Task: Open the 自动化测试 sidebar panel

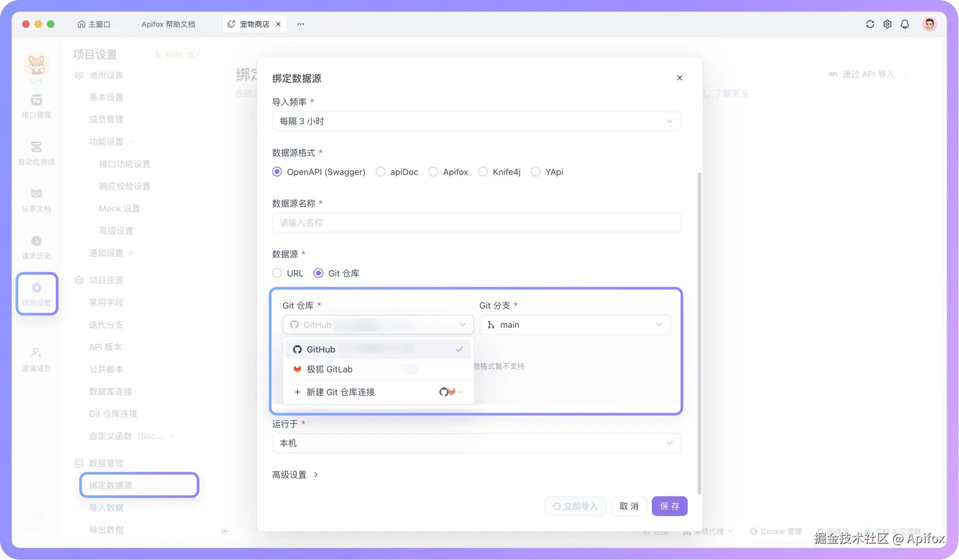Action: tap(36, 152)
